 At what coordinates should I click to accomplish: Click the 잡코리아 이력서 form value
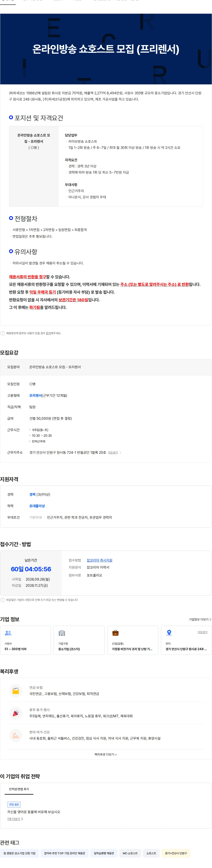(x=98, y=567)
